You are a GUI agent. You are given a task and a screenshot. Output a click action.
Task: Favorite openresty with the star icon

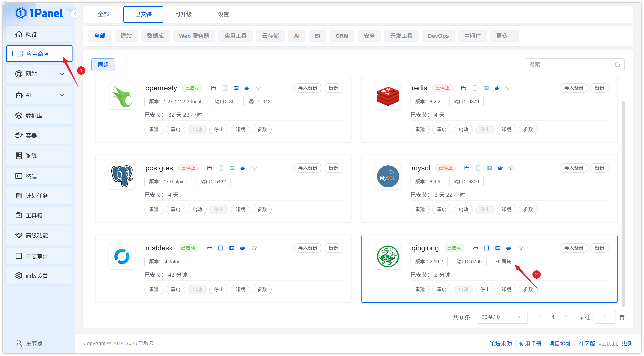(259, 88)
